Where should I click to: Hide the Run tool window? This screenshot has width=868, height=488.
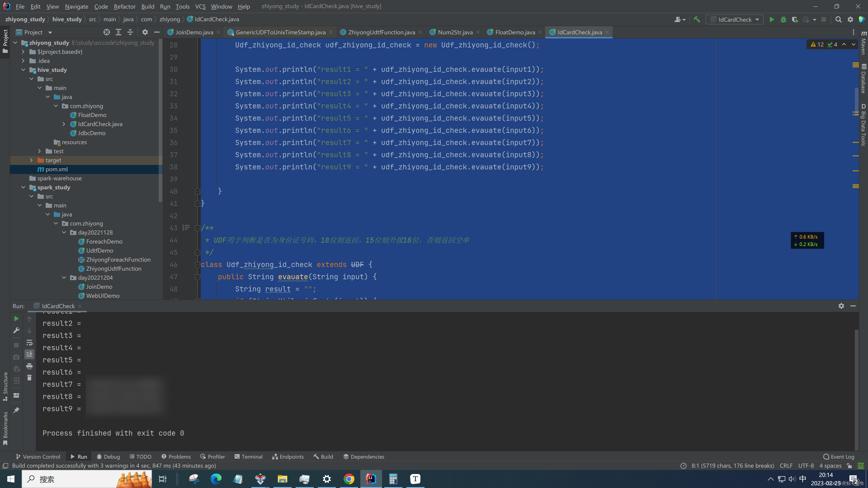[x=853, y=306]
